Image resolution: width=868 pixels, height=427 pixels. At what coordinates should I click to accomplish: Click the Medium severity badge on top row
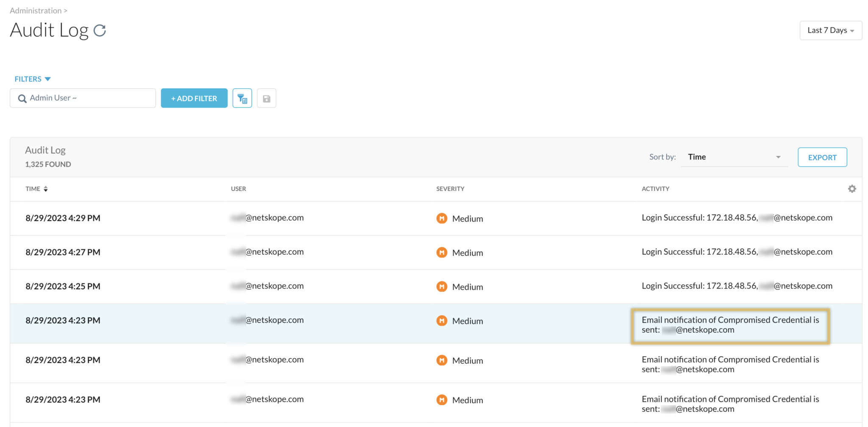(442, 219)
